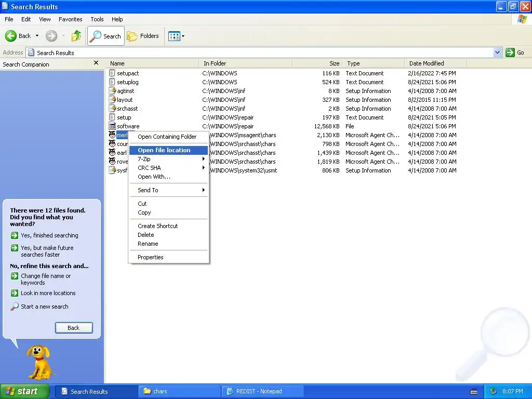Expand the Send To submenu

(168, 190)
